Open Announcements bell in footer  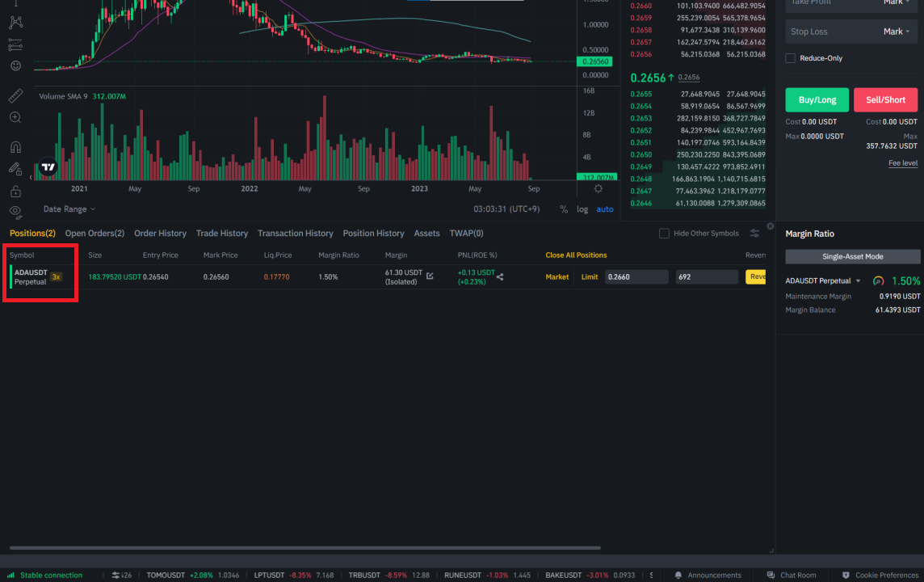[x=708, y=575]
